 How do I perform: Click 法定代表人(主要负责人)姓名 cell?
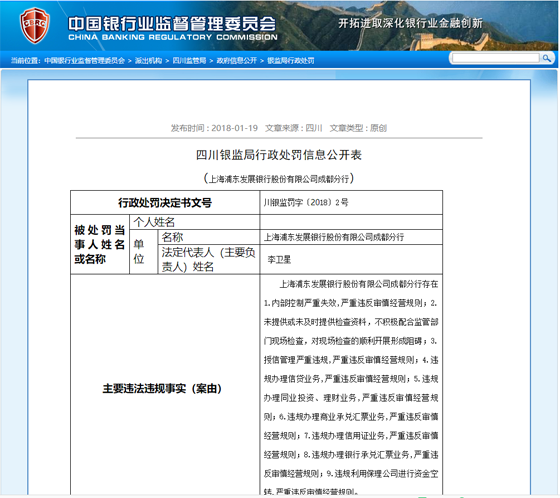209,259
